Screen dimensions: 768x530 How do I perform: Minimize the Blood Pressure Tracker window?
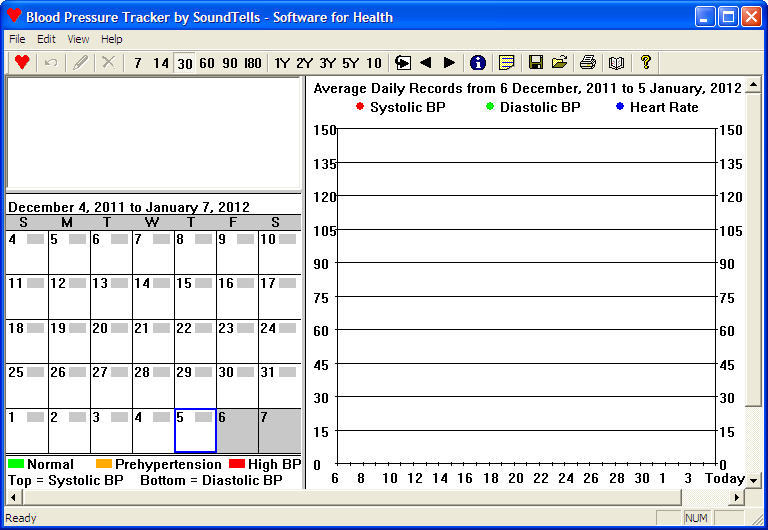[704, 17]
